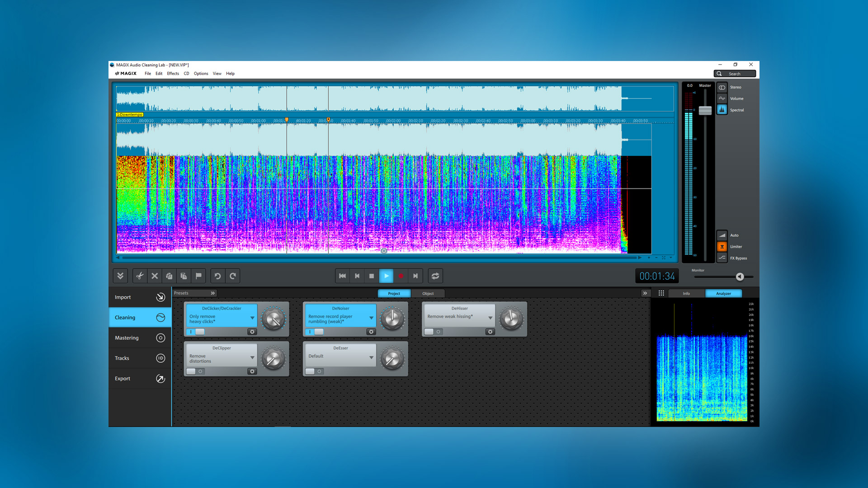The width and height of the screenshot is (868, 488).
Task: Expand the Presets panel chevron
Action: click(x=212, y=293)
